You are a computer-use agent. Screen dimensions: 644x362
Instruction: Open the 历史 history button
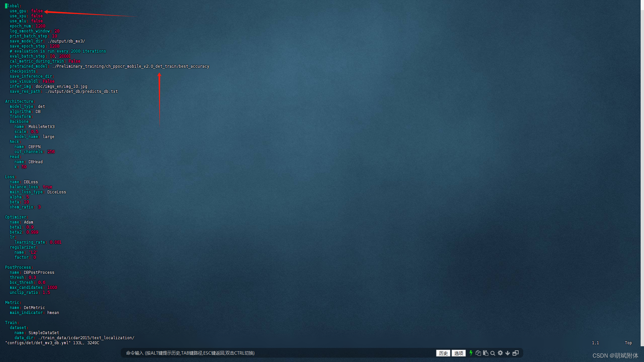[443, 353]
